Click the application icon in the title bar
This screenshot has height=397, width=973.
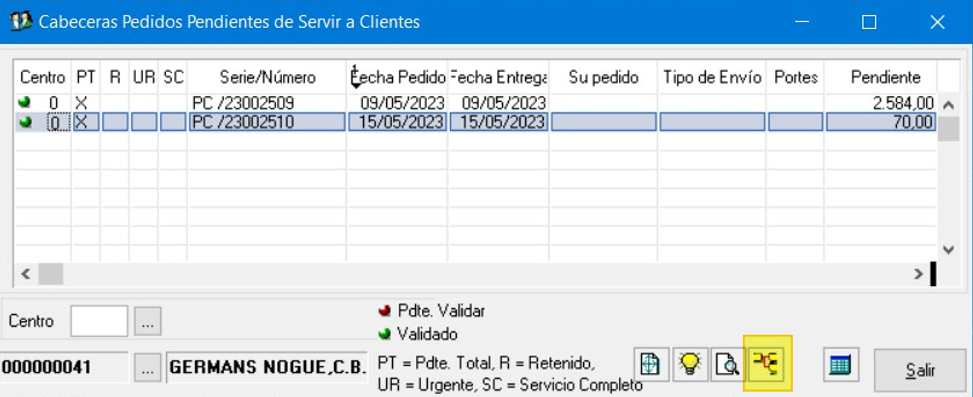tap(21, 22)
